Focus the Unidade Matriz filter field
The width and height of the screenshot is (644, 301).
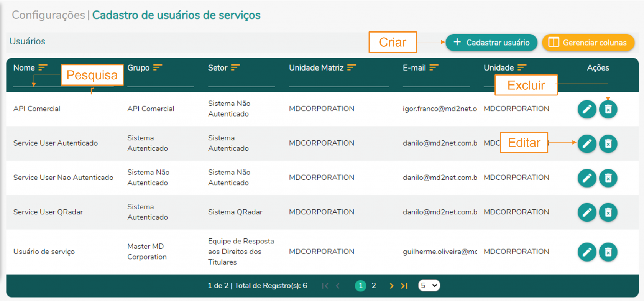[x=339, y=81]
